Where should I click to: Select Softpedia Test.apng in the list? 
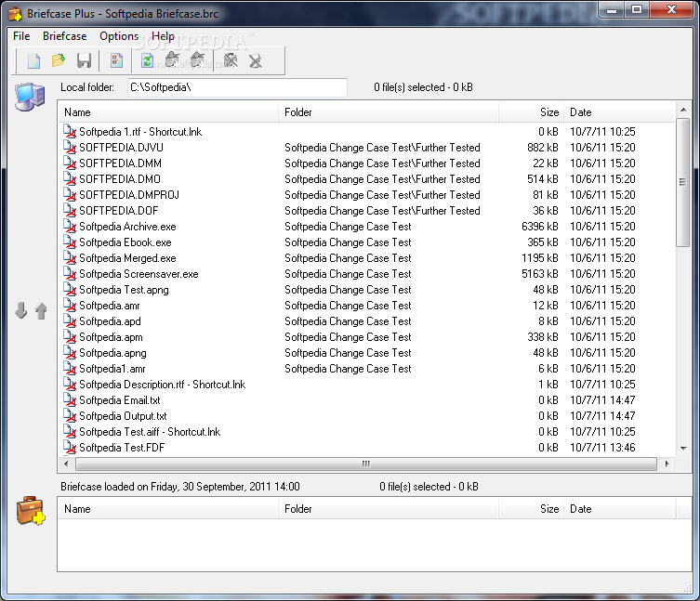[366, 290]
